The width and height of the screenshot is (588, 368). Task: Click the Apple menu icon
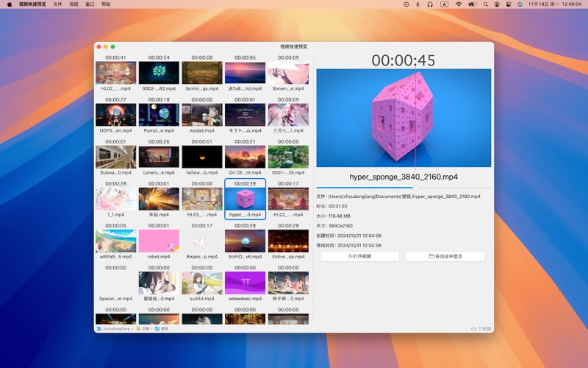(10, 4)
